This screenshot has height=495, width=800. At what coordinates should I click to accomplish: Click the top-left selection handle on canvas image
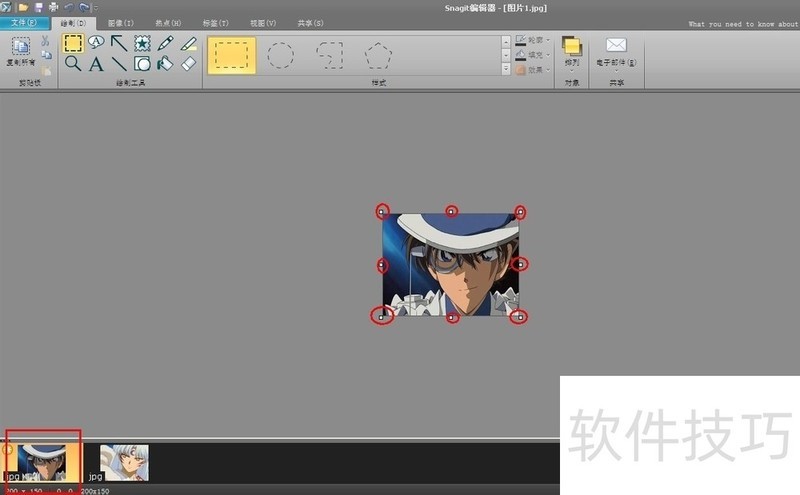tap(382, 211)
